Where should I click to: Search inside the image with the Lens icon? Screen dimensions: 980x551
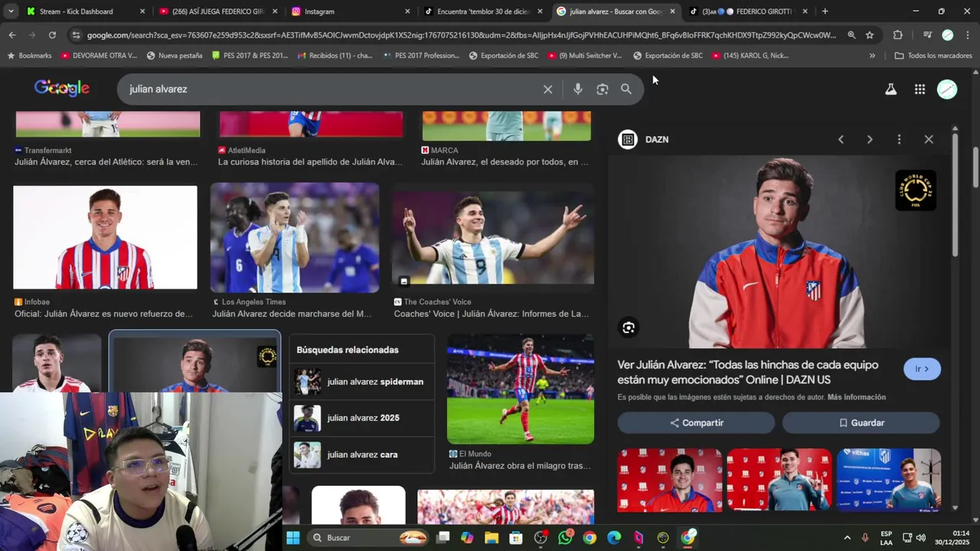click(629, 328)
